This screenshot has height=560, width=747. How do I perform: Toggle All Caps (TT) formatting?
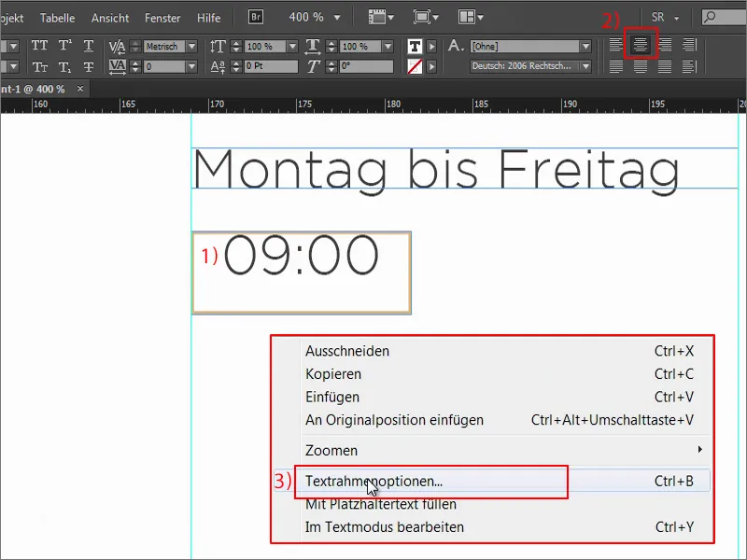[x=39, y=46]
